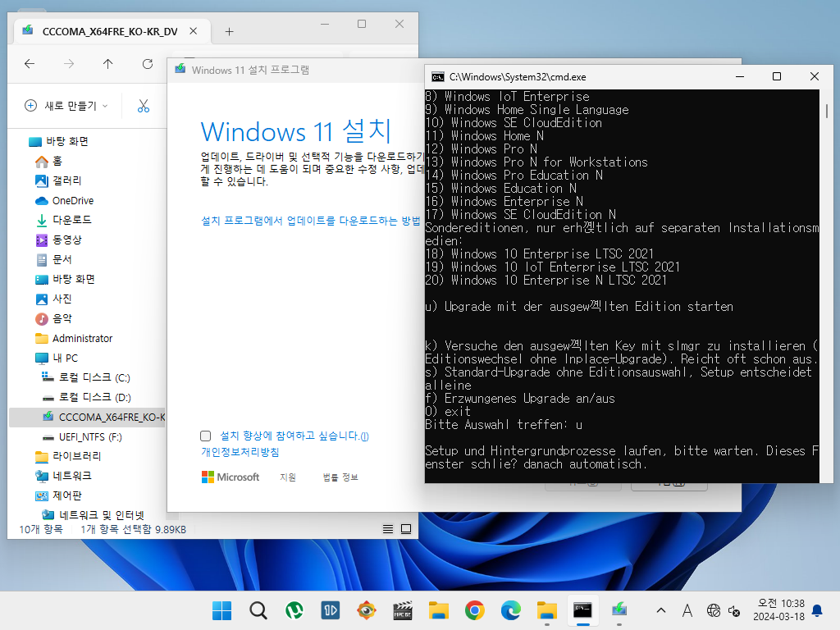The width and height of the screenshot is (840, 630).
Task: Click 법률 정보 link in setup
Action: (x=340, y=477)
